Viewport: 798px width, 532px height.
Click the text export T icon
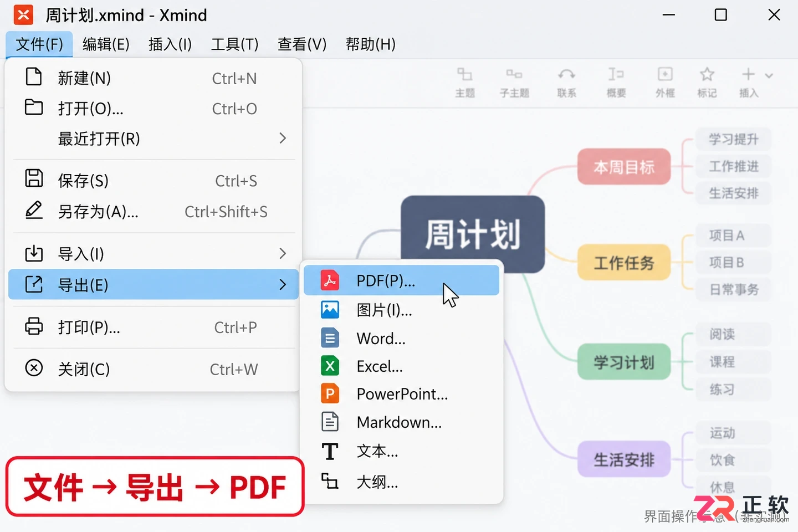(330, 451)
